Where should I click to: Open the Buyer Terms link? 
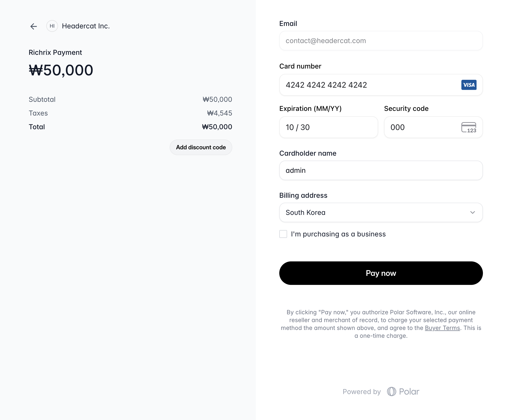pos(442,328)
